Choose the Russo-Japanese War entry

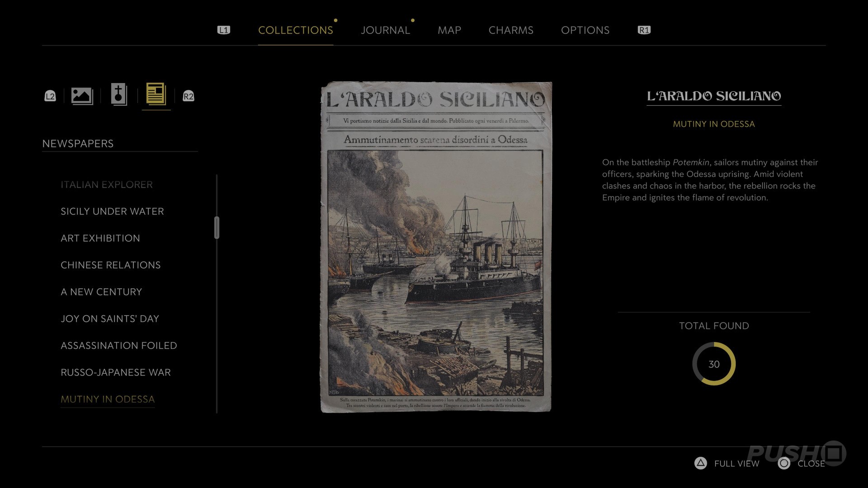pos(116,372)
